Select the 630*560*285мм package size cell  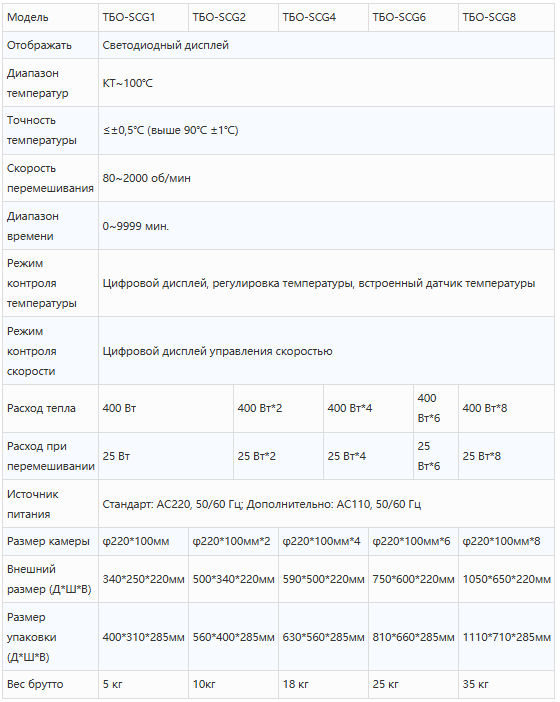[323, 637]
